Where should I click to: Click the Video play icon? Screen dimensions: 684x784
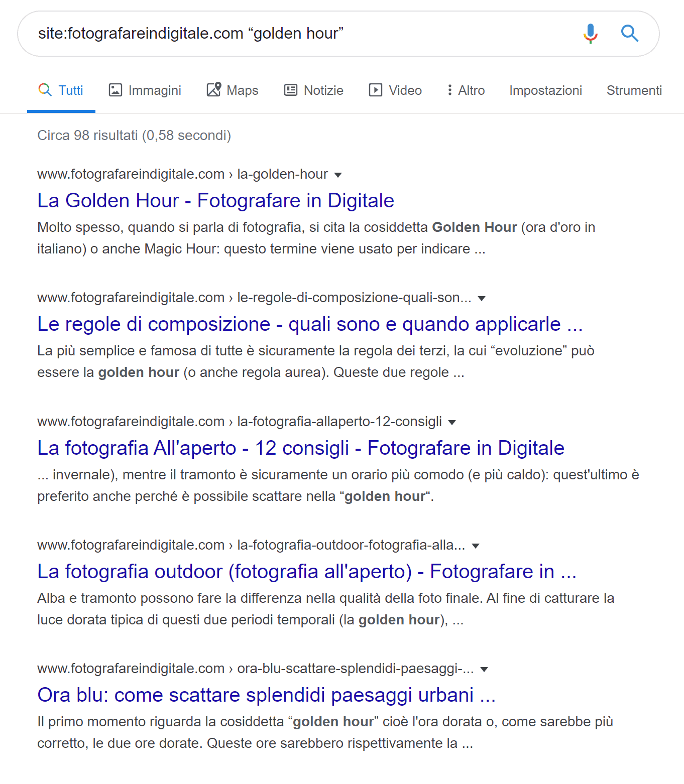(x=376, y=90)
